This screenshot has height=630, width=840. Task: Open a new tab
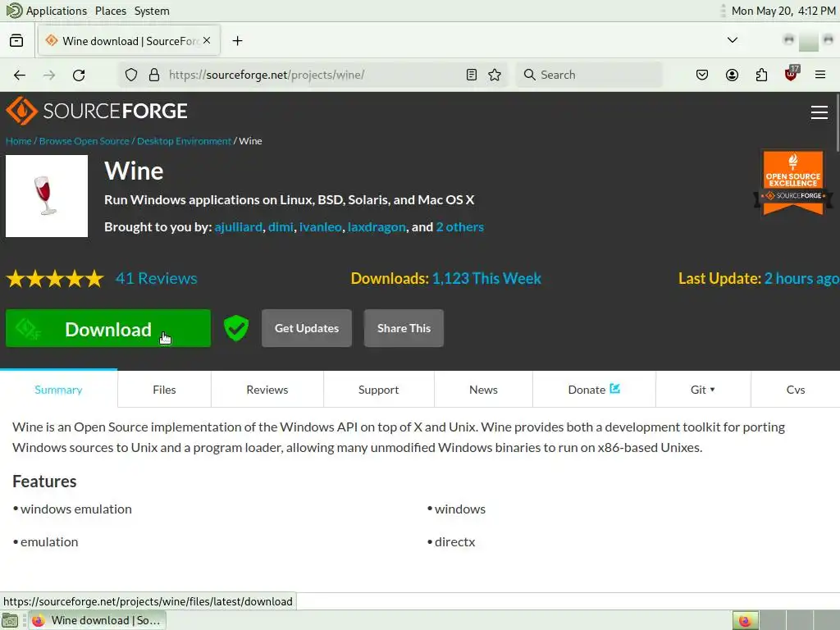click(x=237, y=41)
